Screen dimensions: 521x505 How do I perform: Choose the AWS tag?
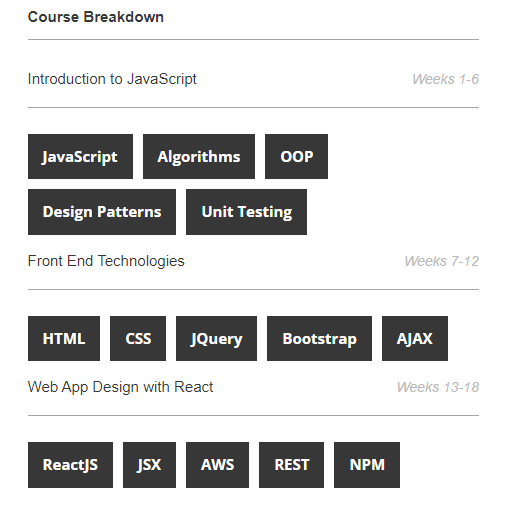(x=217, y=465)
